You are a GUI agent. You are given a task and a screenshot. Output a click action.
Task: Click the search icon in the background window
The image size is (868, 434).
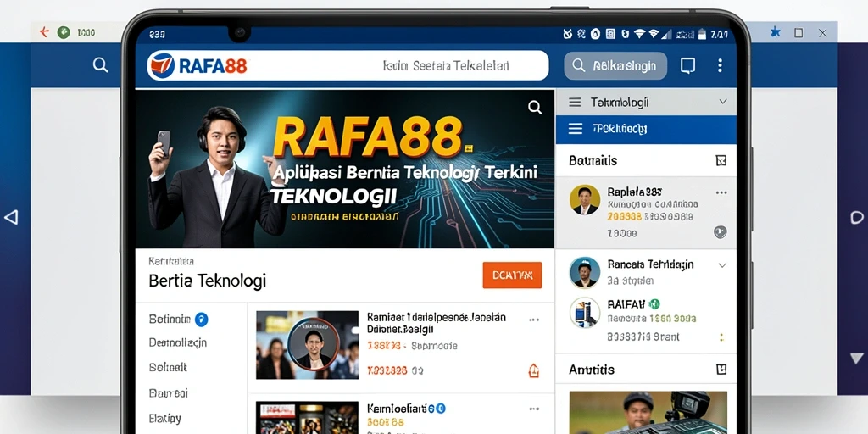pyautogui.click(x=100, y=65)
